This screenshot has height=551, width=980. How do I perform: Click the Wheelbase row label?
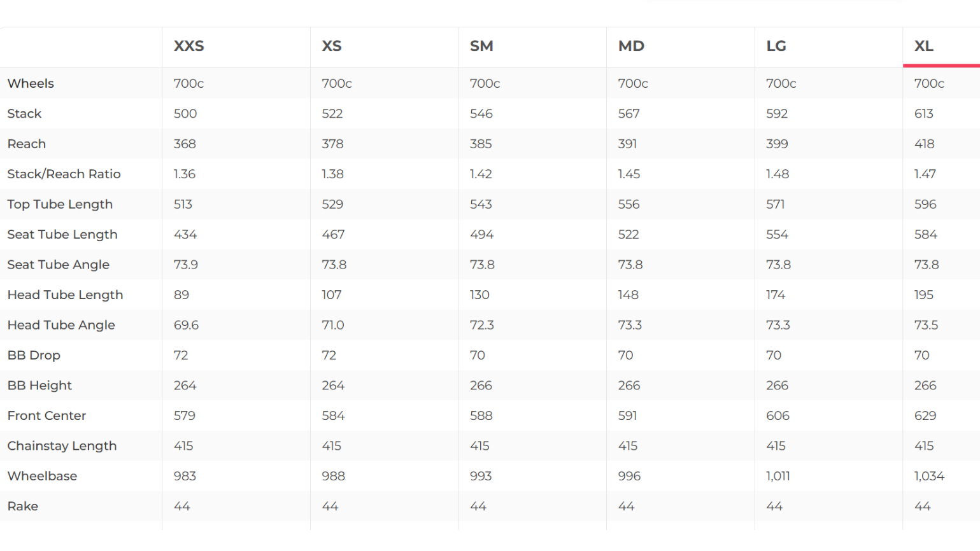click(42, 476)
